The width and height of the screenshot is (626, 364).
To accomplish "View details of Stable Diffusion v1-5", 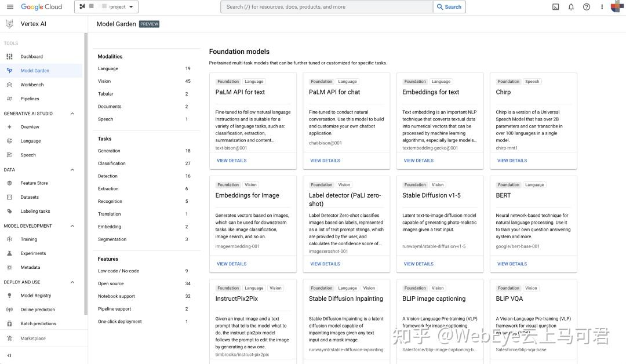I will (418, 264).
